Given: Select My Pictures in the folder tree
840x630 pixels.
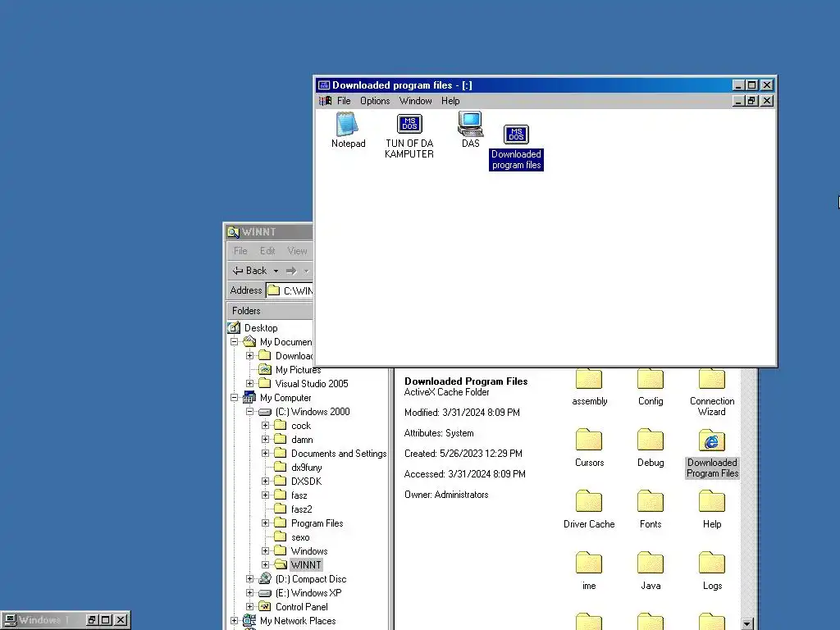Looking at the screenshot, I should (x=298, y=370).
